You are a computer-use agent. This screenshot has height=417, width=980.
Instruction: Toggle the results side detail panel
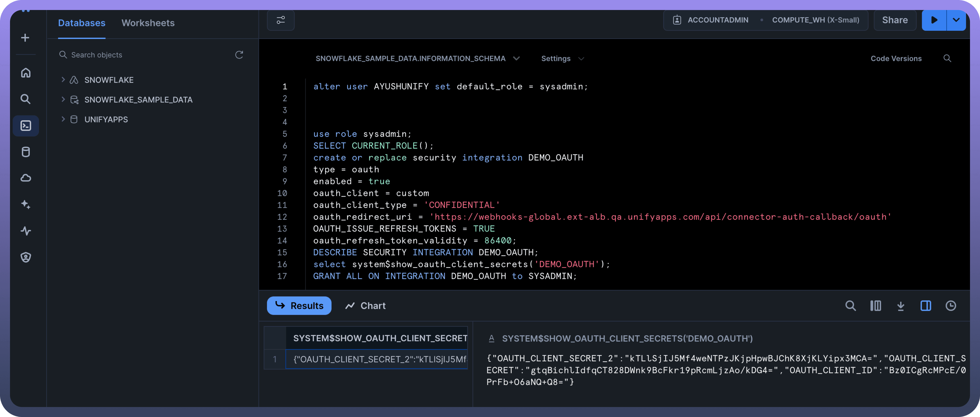pyautogui.click(x=925, y=306)
